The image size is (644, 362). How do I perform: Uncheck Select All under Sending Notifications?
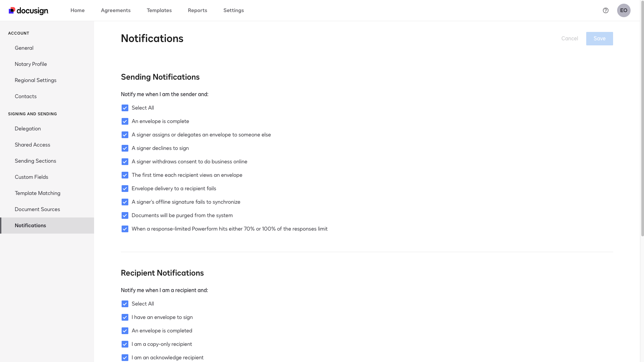click(125, 108)
